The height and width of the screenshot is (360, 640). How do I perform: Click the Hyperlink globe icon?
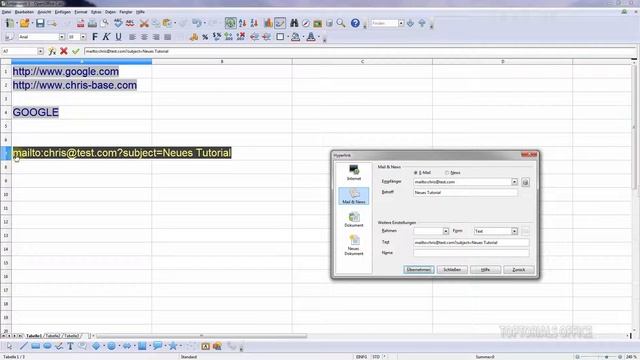(x=230, y=23)
